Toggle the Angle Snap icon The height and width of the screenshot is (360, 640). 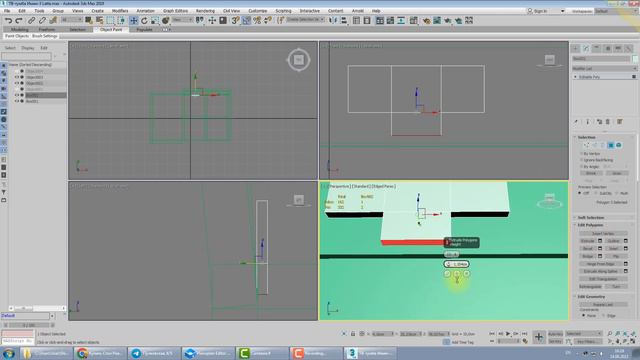[246, 20]
